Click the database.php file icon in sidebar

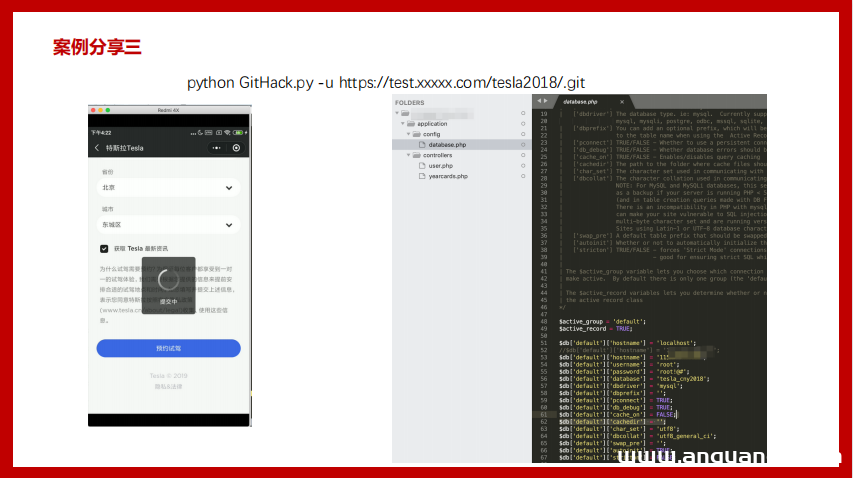point(422,145)
